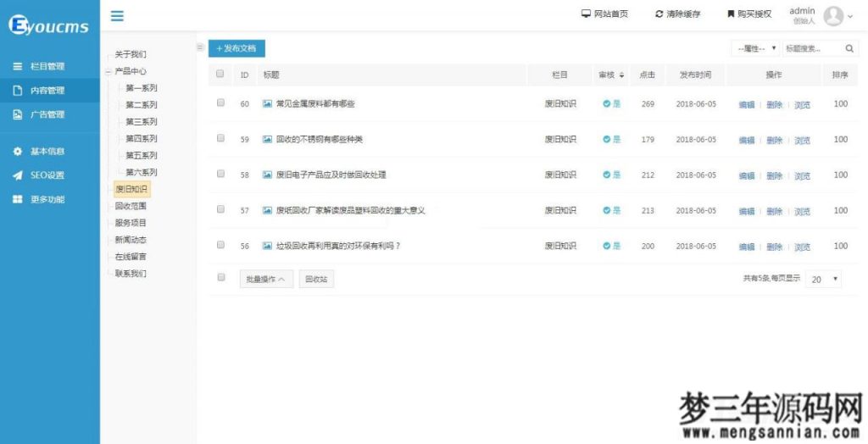Viewport: 868px width, 444px height.
Task: Sort by the 审核 column arrow
Action: [621, 75]
